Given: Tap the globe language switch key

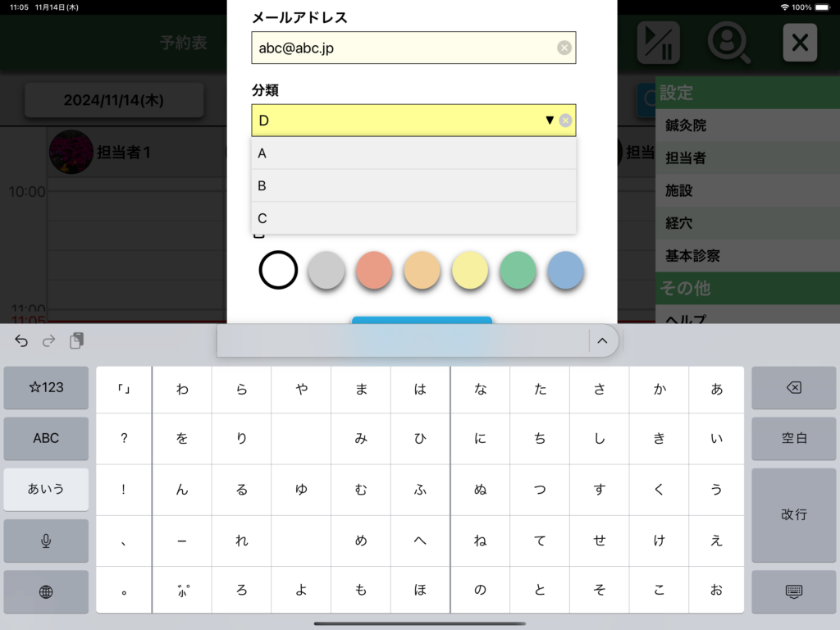Looking at the screenshot, I should [46, 591].
